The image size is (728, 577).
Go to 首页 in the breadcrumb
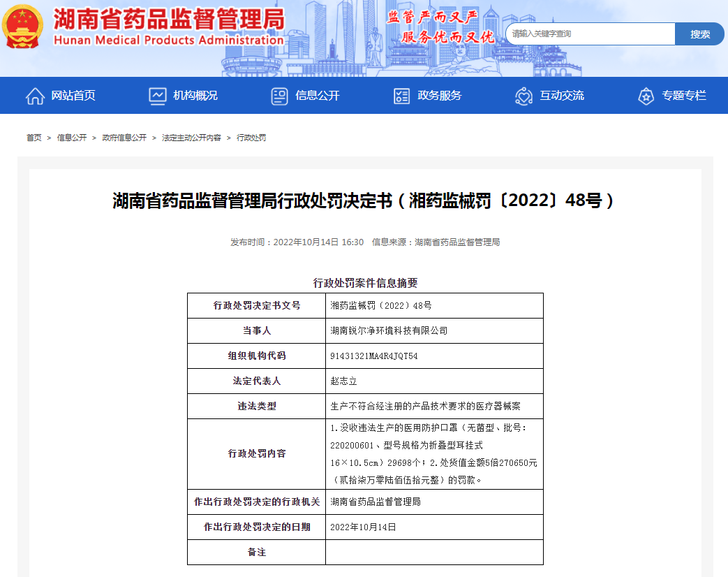(x=34, y=138)
